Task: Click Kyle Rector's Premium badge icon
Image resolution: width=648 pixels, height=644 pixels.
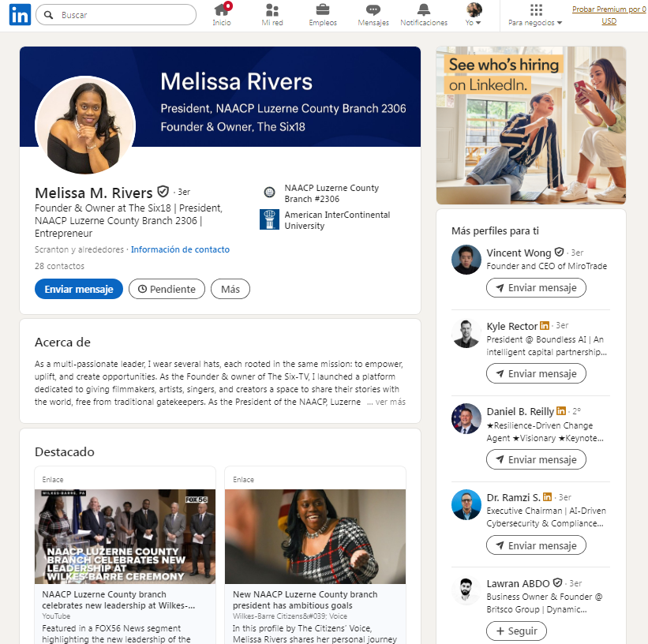Action: point(545,326)
